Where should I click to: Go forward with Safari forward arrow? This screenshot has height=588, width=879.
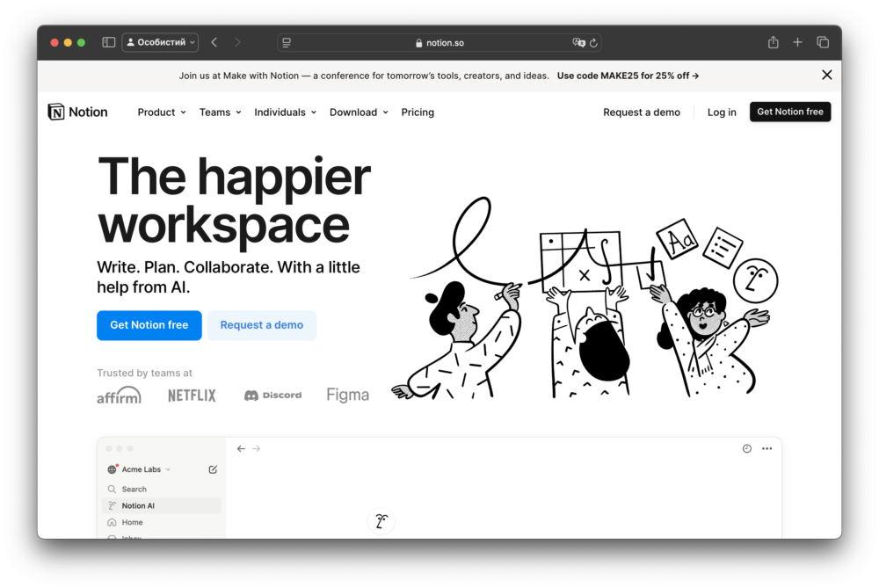(x=237, y=42)
